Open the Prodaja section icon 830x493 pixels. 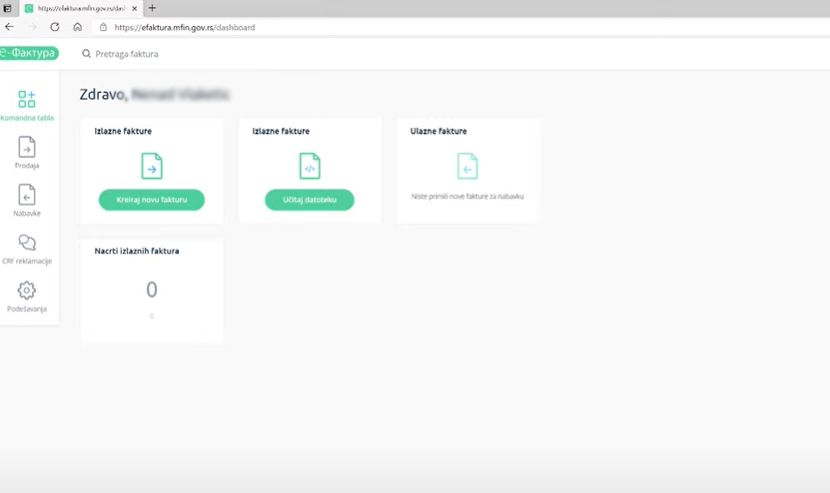27,148
